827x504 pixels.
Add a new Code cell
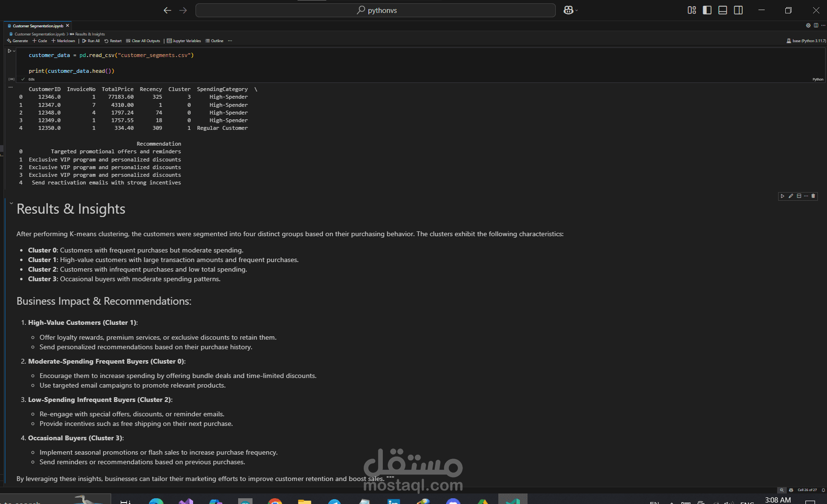(x=40, y=41)
